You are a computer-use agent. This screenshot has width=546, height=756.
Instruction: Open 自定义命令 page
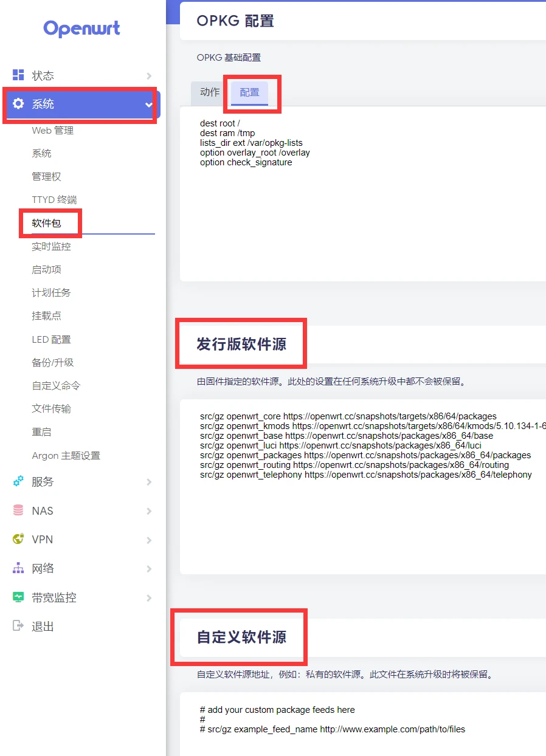(x=56, y=385)
